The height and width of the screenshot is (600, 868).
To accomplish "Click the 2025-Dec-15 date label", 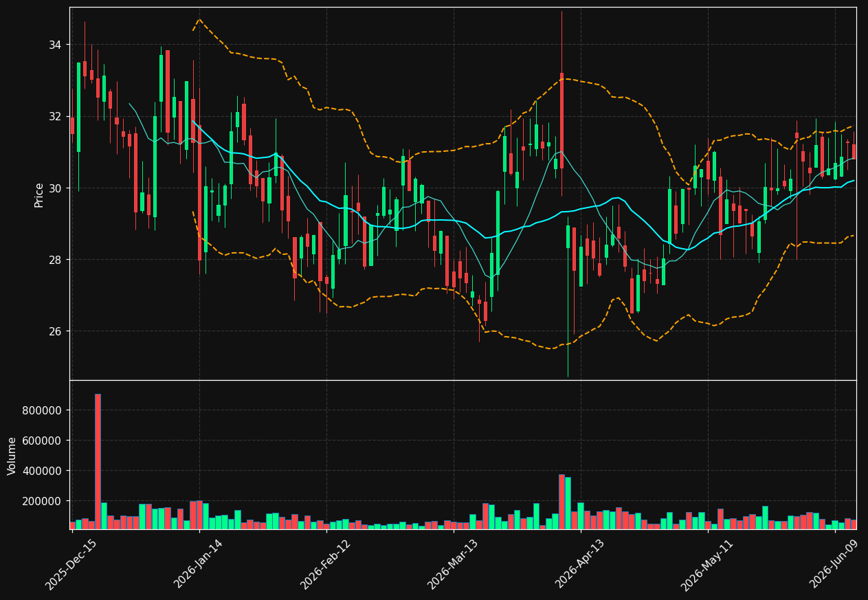I will (x=71, y=564).
